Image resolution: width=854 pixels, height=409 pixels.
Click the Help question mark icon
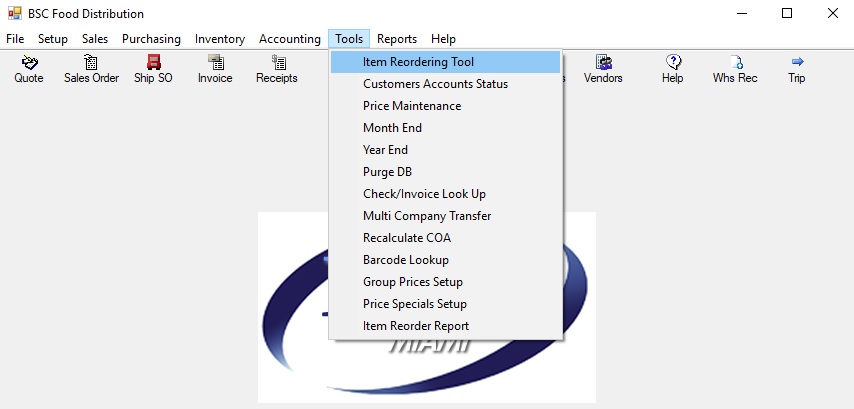(673, 69)
